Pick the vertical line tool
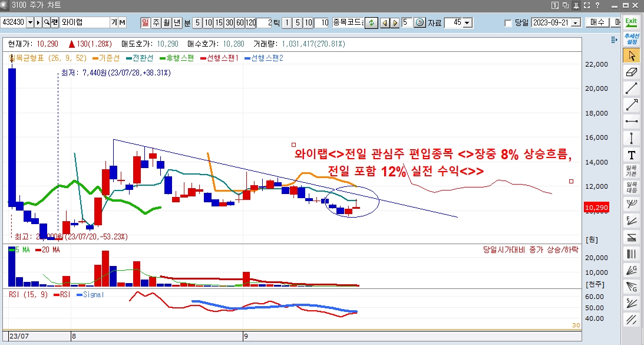Screen dimensions: 644x345 click(631, 138)
